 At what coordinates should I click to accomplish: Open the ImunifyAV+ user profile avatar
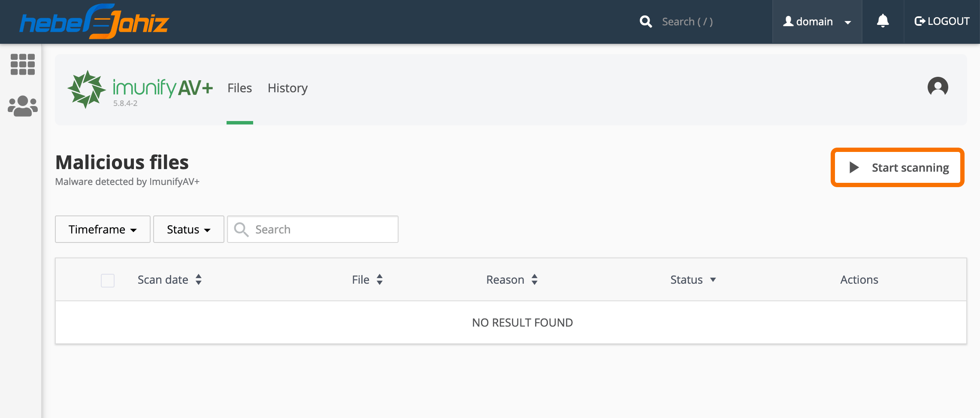coord(938,87)
